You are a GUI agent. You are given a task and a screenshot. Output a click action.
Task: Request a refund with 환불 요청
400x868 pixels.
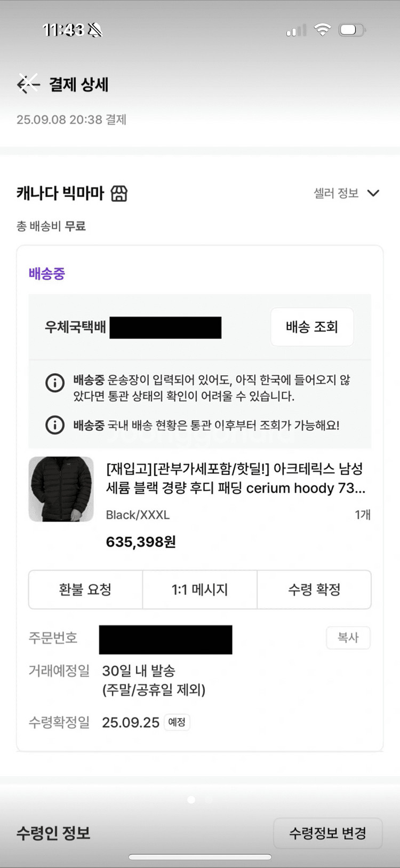tap(85, 589)
